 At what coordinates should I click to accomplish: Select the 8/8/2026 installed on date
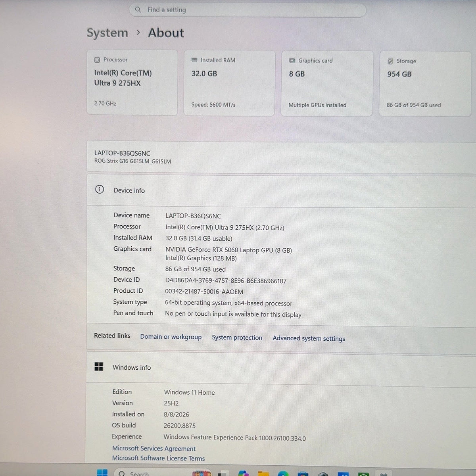[177, 415]
